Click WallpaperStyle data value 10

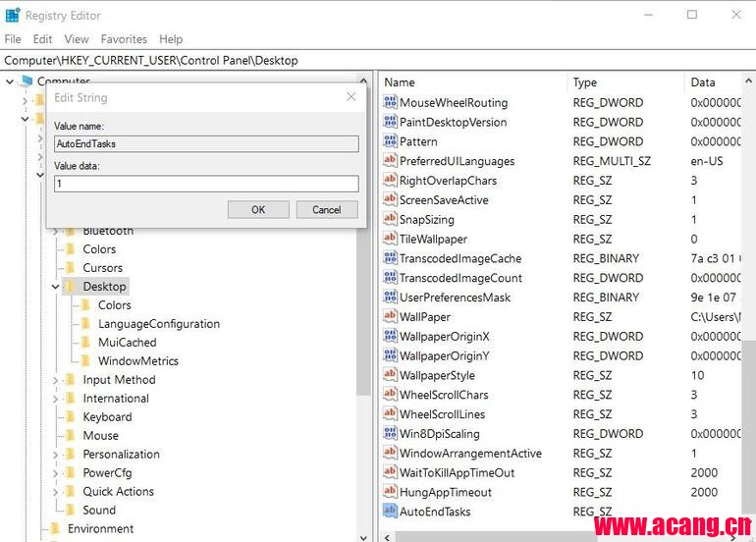(697, 375)
